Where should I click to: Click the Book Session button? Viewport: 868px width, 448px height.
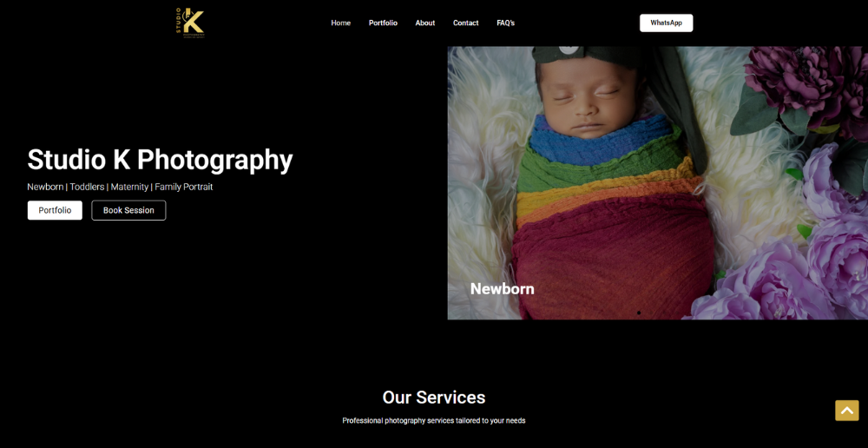point(128,210)
